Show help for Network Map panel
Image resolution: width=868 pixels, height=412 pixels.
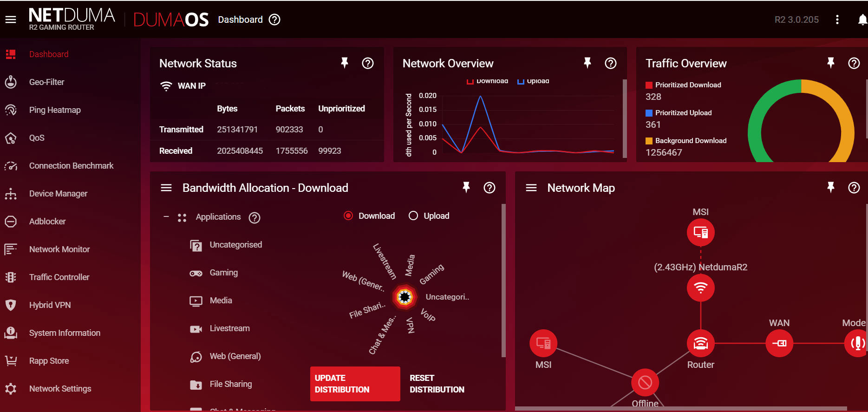[854, 188]
